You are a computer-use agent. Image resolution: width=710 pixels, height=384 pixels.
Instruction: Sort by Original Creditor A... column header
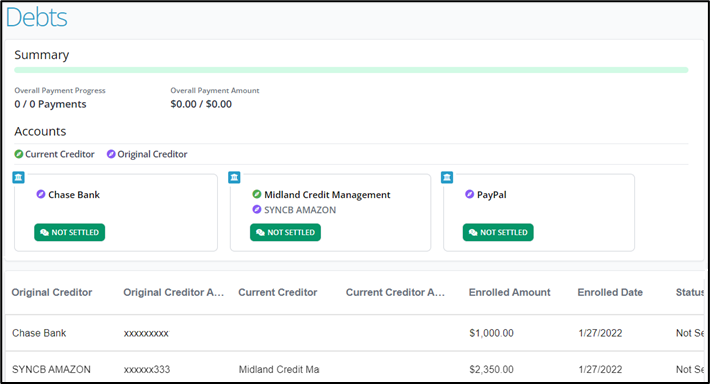click(x=174, y=293)
